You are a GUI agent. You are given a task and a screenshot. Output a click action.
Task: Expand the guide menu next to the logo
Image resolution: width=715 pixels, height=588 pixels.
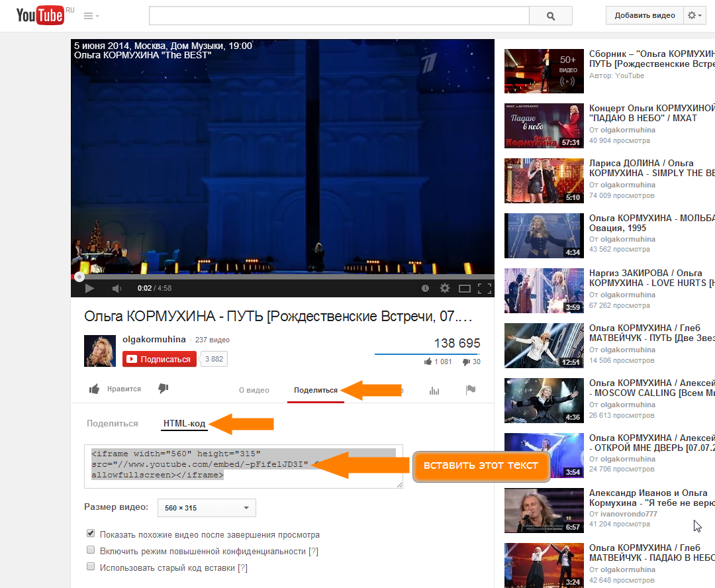[x=91, y=16]
